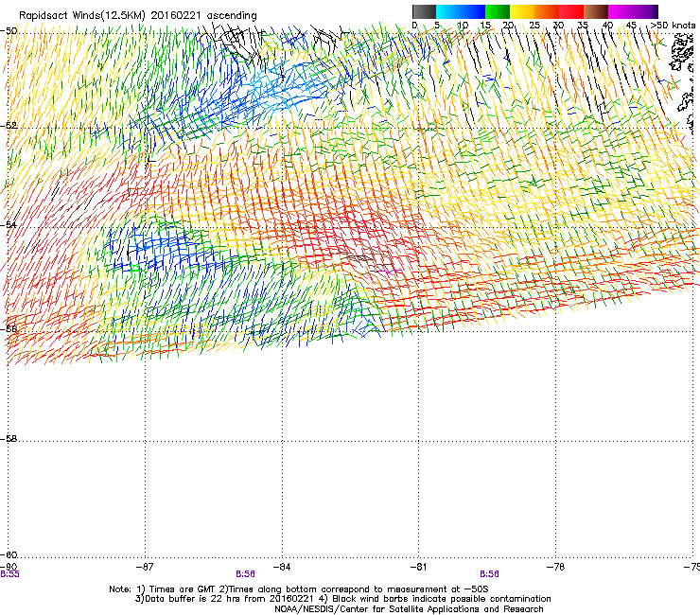Viewport: 700px width, 615px height.
Task: Click the orange 25-30 knots color segment
Action: coord(547,11)
